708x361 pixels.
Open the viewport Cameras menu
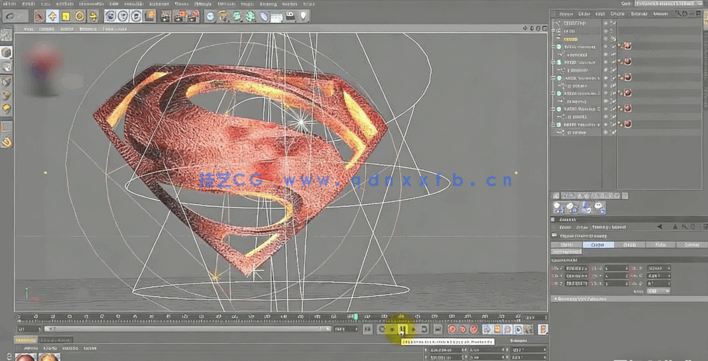[x=46, y=28]
